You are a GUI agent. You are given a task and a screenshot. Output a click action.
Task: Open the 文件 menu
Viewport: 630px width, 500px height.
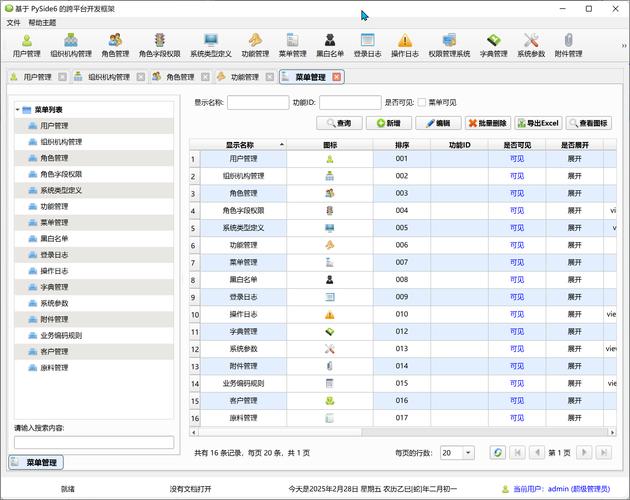point(13,23)
